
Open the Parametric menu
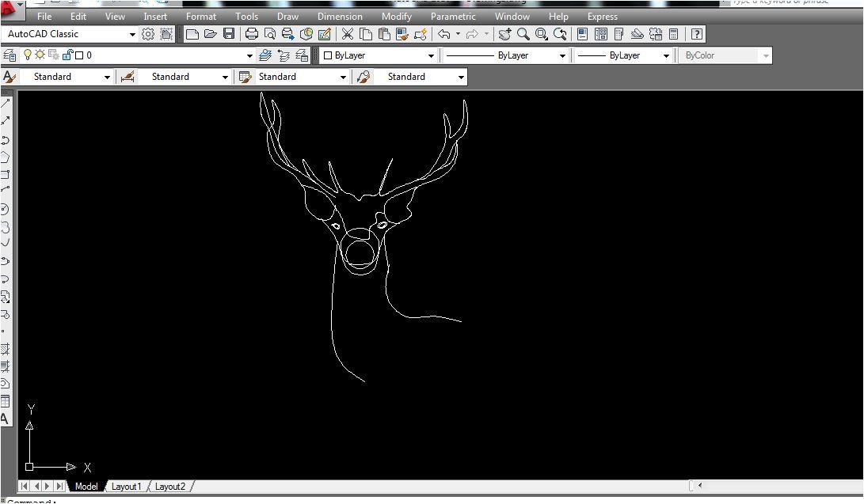pyautogui.click(x=453, y=17)
